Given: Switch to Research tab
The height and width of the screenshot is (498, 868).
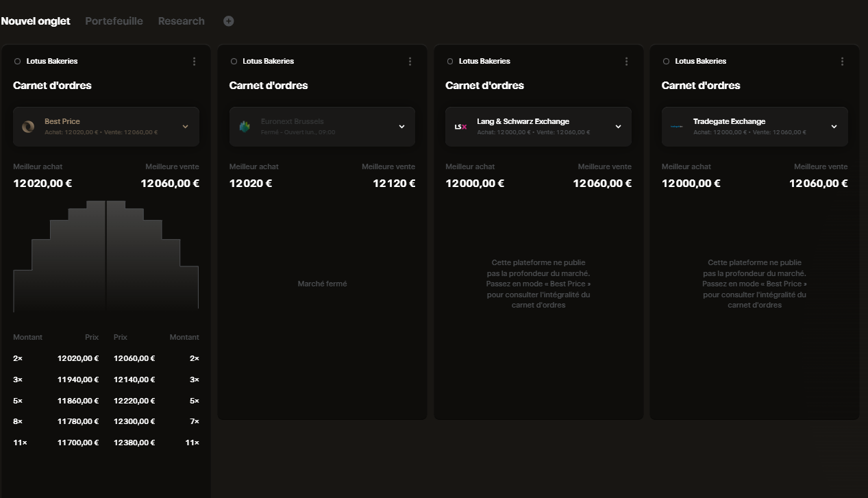Looking at the screenshot, I should click(x=181, y=21).
